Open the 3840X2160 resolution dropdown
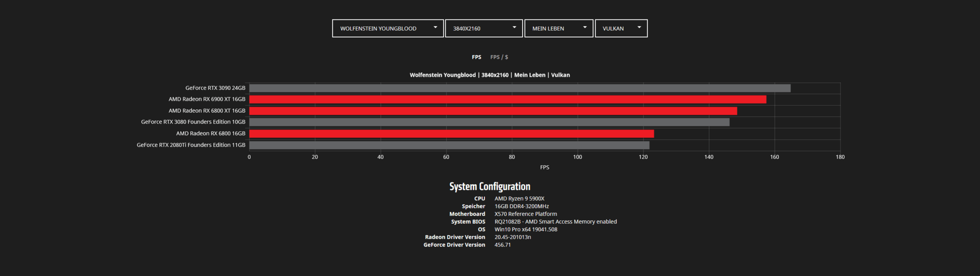The width and height of the screenshot is (980, 276). click(484, 29)
